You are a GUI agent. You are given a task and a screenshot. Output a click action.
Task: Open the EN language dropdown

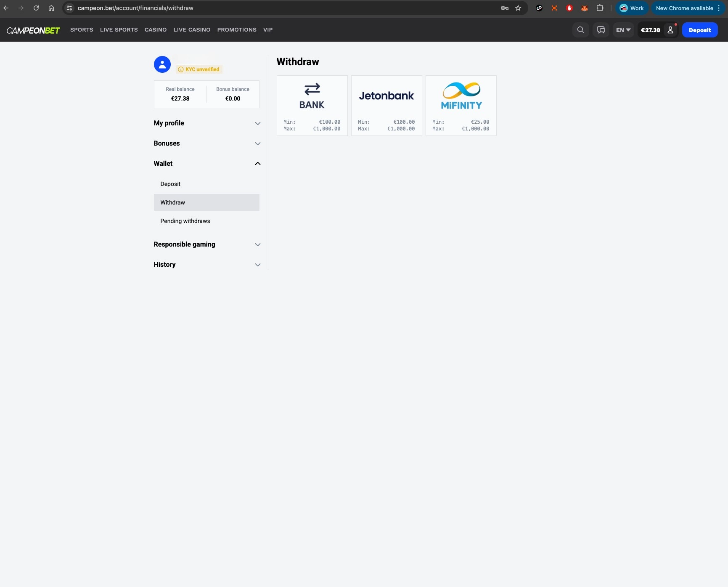[x=623, y=30]
